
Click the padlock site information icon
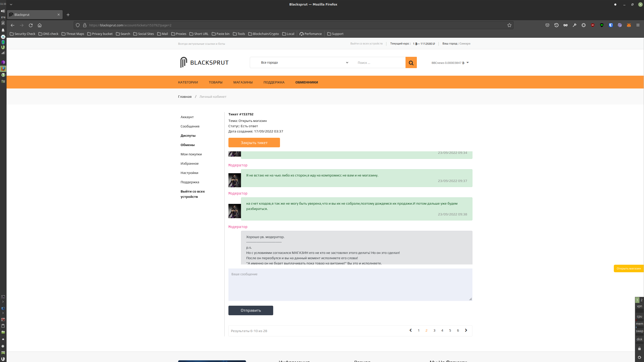point(85,25)
